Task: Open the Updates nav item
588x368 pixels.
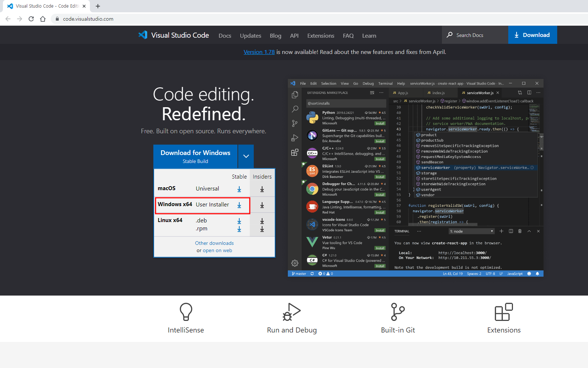Action: click(250, 35)
